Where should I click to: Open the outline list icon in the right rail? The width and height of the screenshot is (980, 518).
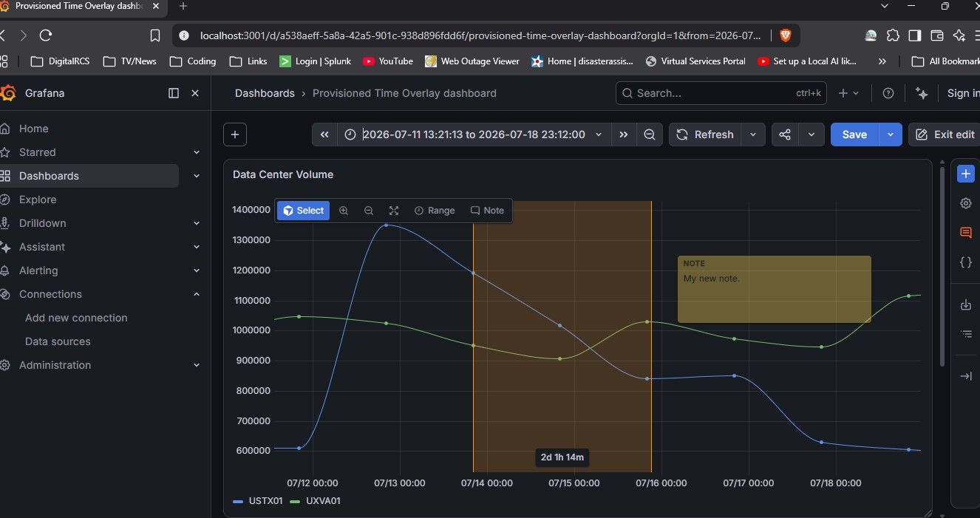pyautogui.click(x=966, y=334)
